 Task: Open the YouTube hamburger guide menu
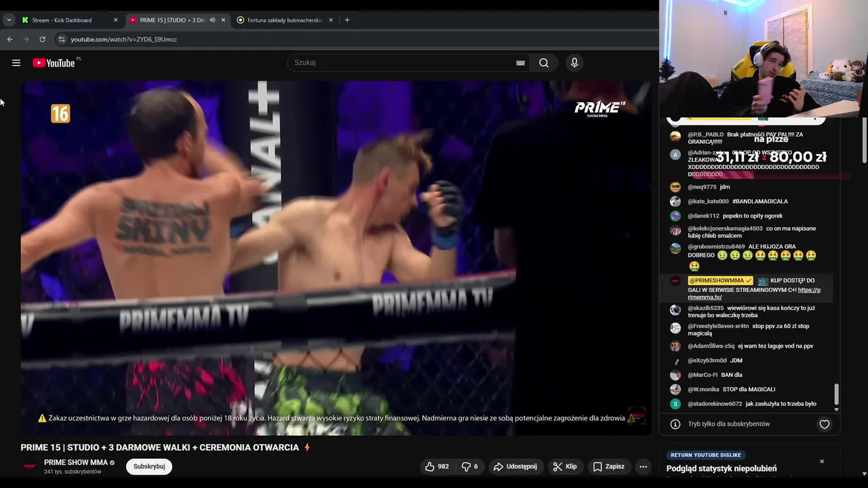[x=16, y=63]
